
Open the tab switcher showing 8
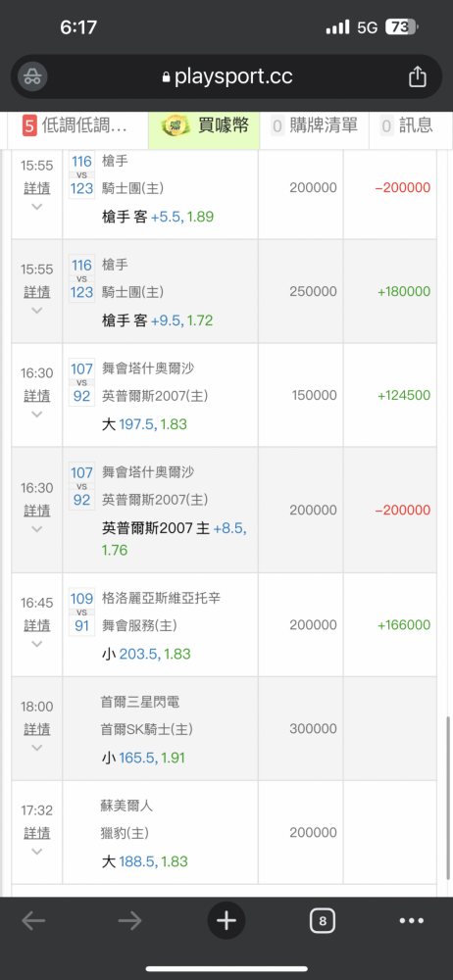[323, 920]
